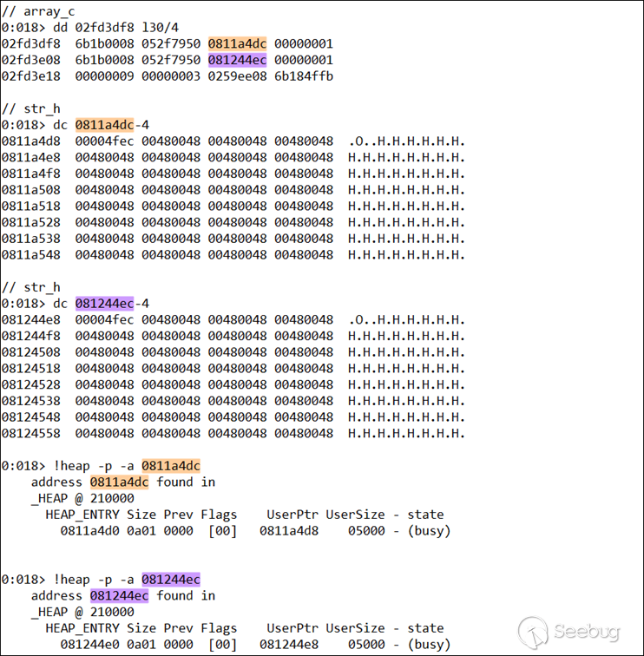Click the 6b184ffb value in array dump
This screenshot has height=656, width=644.
point(304,76)
